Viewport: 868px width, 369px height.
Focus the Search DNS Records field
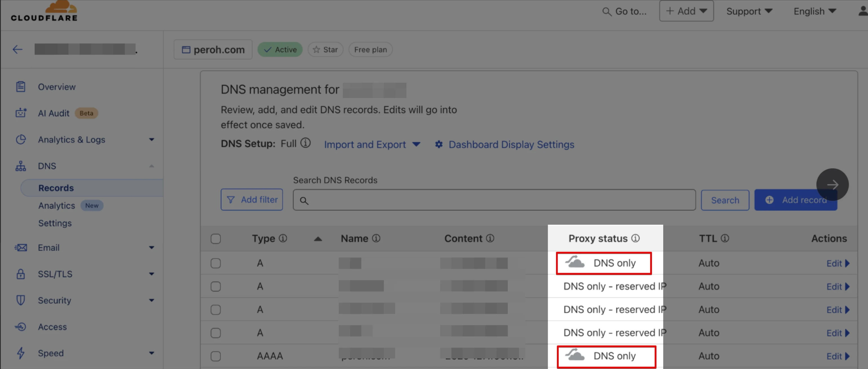[494, 200]
